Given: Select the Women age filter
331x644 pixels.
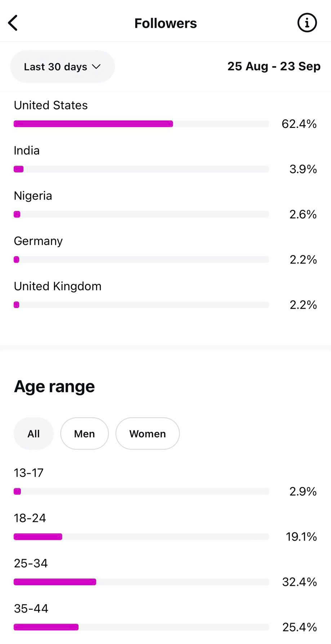Looking at the screenshot, I should click(x=147, y=434).
